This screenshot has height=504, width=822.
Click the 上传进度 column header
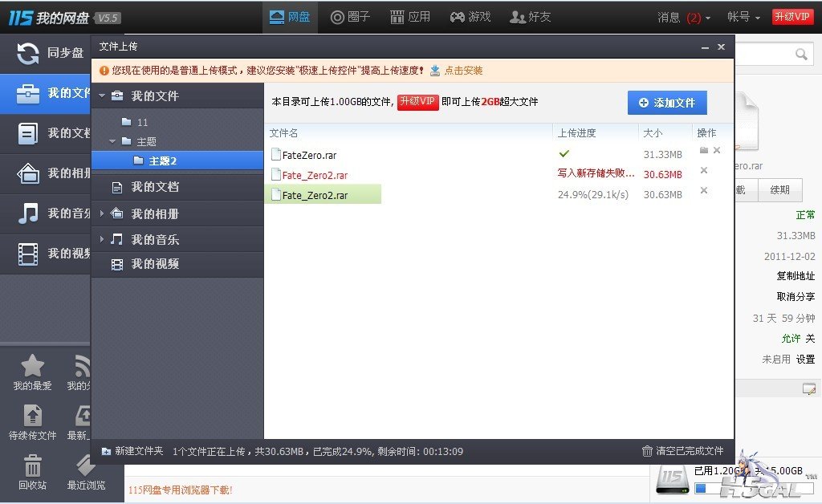576,133
